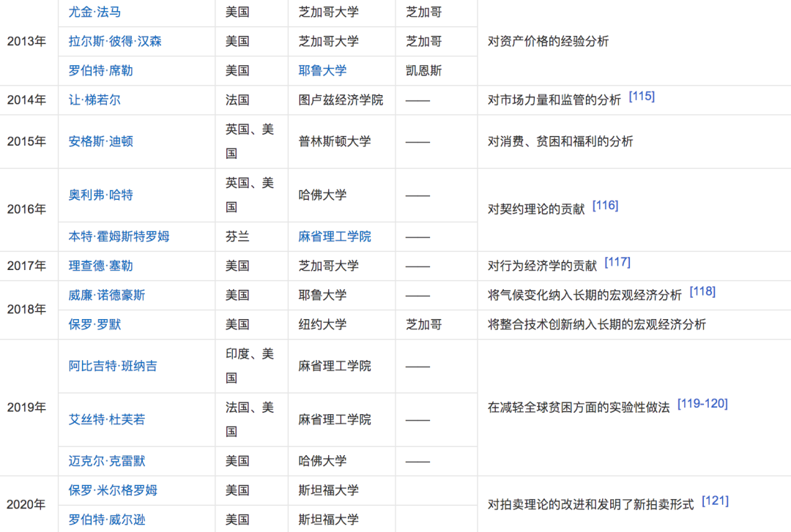Viewport: 791px width, 532px height.
Task: Select the 2019年 year cell
Action: pyautogui.click(x=29, y=408)
